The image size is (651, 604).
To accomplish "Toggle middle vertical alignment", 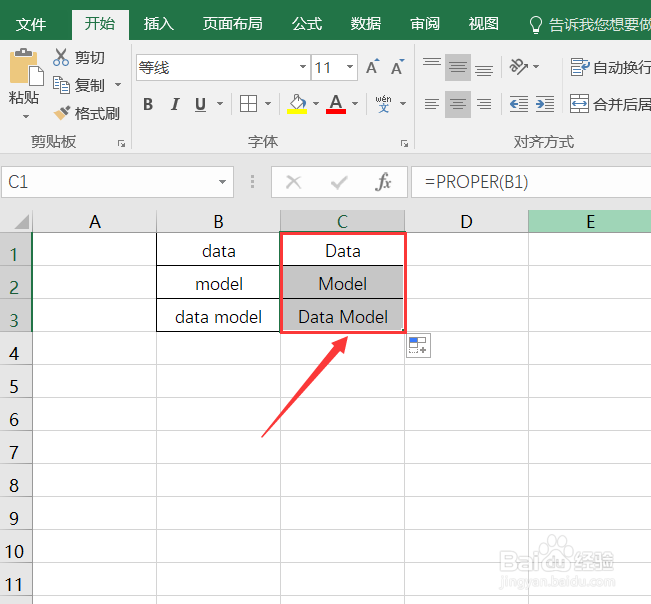I will [x=458, y=67].
